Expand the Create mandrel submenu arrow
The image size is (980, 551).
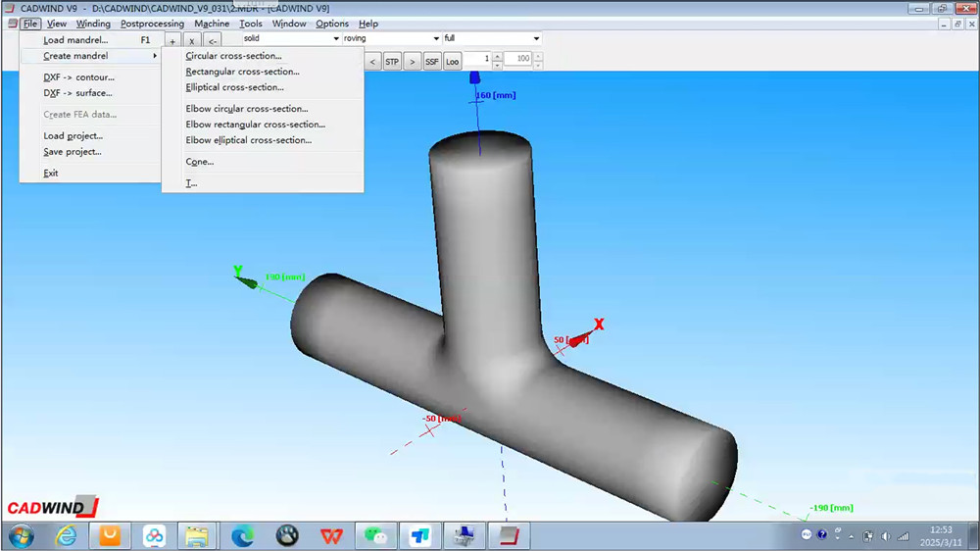[155, 56]
